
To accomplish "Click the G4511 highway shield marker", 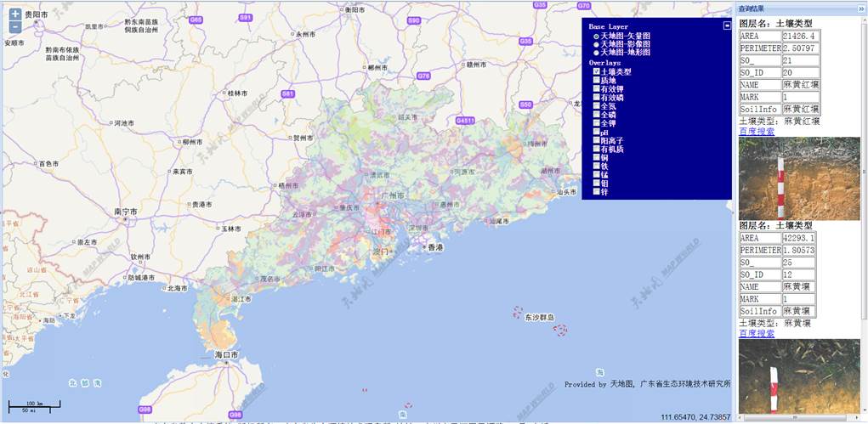I will click(x=465, y=122).
